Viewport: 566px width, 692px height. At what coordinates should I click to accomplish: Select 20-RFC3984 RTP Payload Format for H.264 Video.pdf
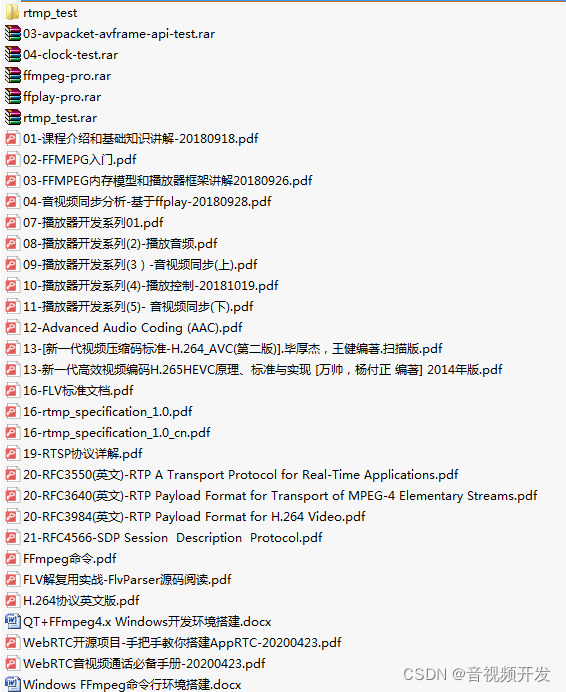click(194, 517)
